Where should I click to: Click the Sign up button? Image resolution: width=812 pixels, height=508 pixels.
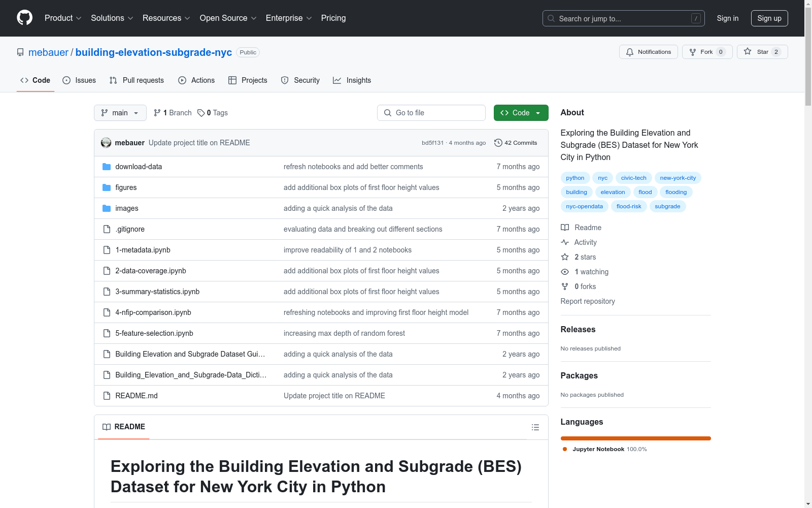(769, 18)
